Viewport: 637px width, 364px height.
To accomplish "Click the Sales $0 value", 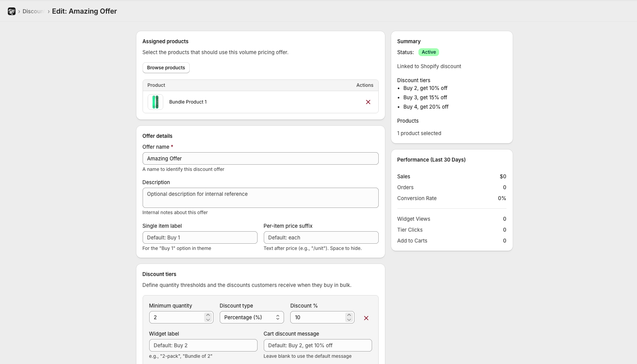I will click(503, 176).
